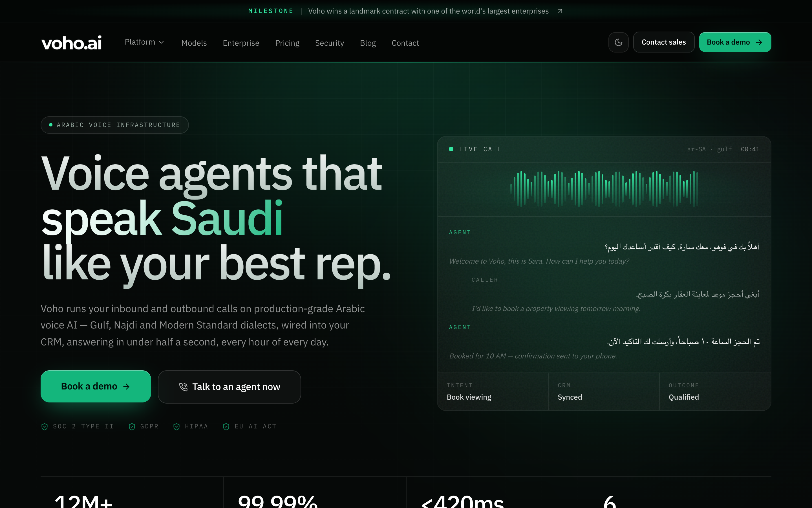812x508 pixels.
Task: Click the Qualified outcome value
Action: pos(684,397)
